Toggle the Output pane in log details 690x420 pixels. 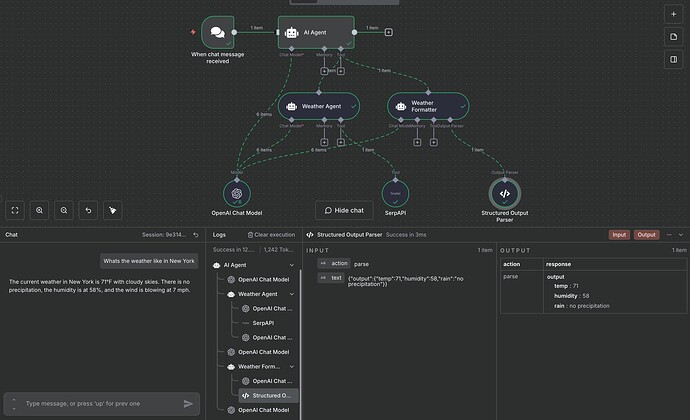click(647, 234)
